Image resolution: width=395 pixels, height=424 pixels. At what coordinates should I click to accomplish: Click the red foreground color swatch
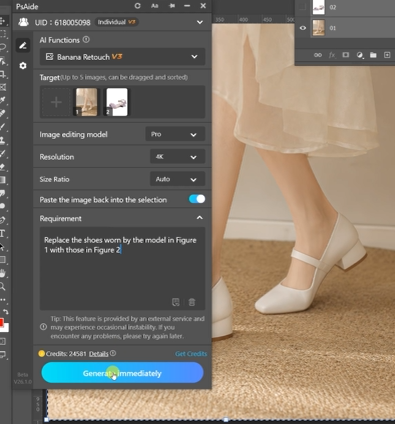pos(1,323)
